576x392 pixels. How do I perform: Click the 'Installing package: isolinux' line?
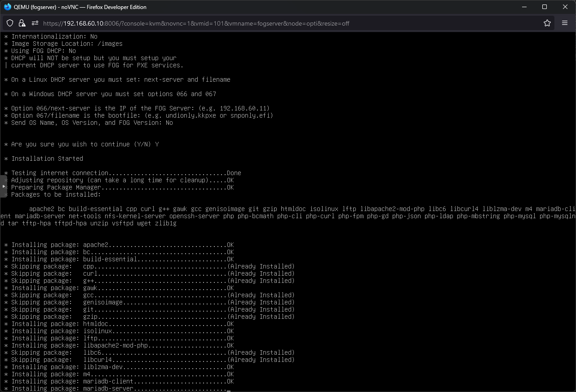119,331
